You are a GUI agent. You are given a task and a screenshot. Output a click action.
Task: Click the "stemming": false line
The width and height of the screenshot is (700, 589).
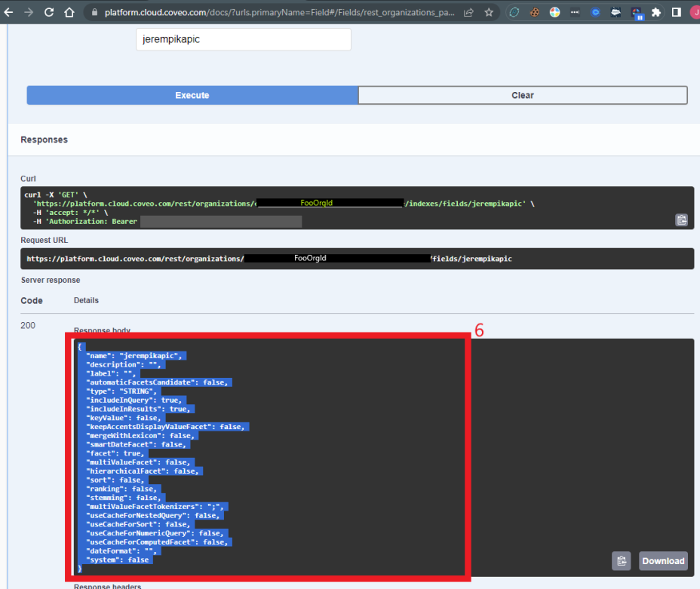(124, 498)
